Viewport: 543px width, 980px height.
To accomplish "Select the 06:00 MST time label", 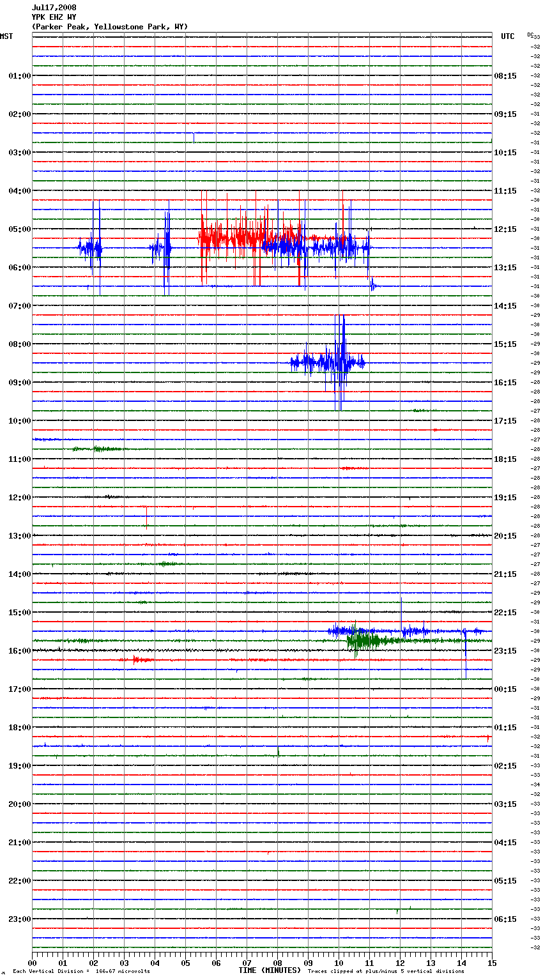I will click(19, 268).
